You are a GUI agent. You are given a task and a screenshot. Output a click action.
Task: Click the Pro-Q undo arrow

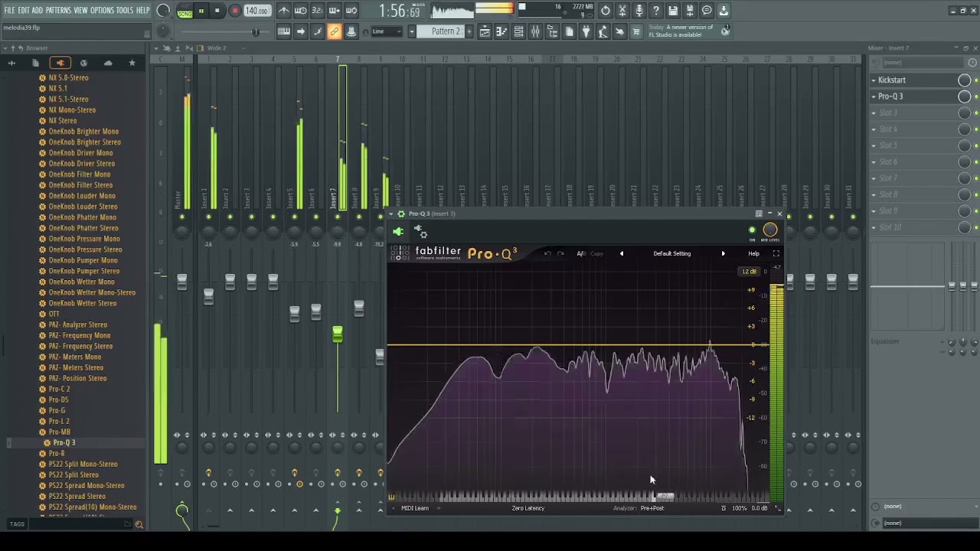pyautogui.click(x=547, y=253)
